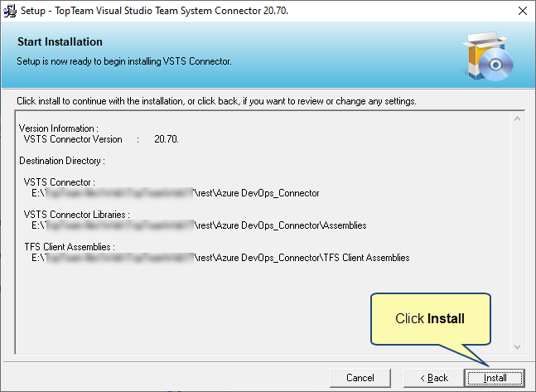Select the 'Start Installation' heading

pyautogui.click(x=60, y=41)
